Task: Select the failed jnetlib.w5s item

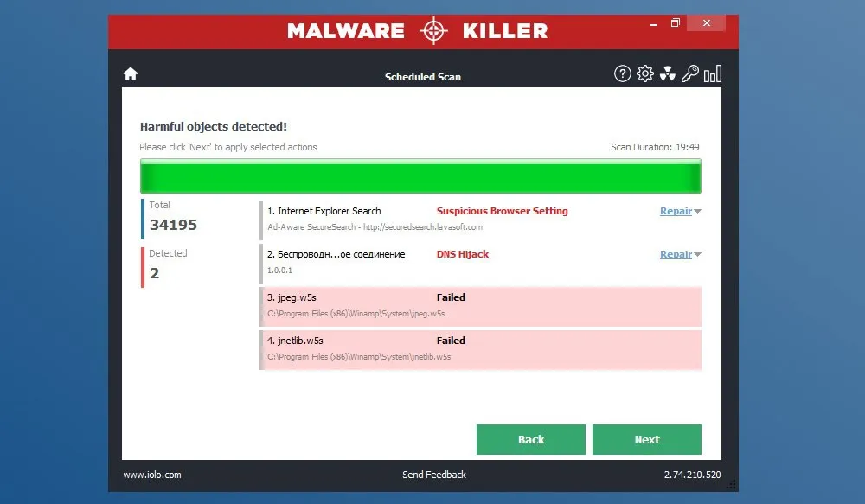Action: click(481, 350)
